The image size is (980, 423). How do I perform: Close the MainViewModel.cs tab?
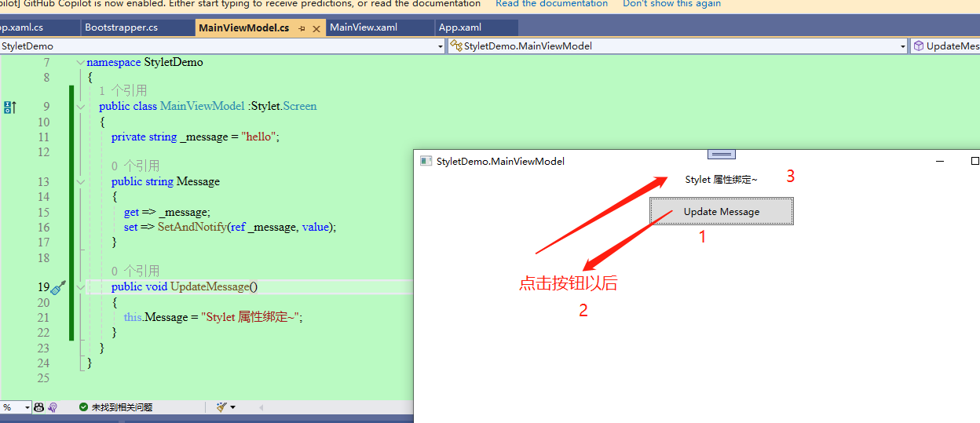(316, 28)
